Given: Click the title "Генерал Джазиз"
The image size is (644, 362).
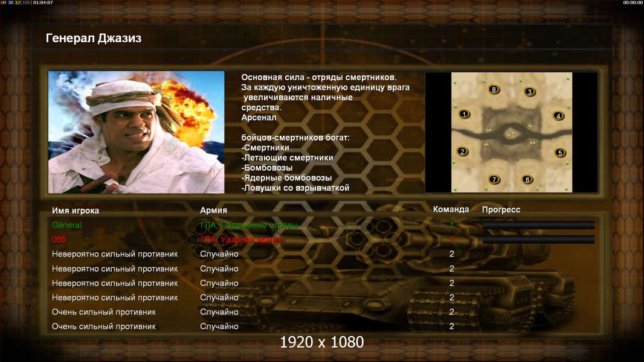Looking at the screenshot, I should pyautogui.click(x=94, y=38).
